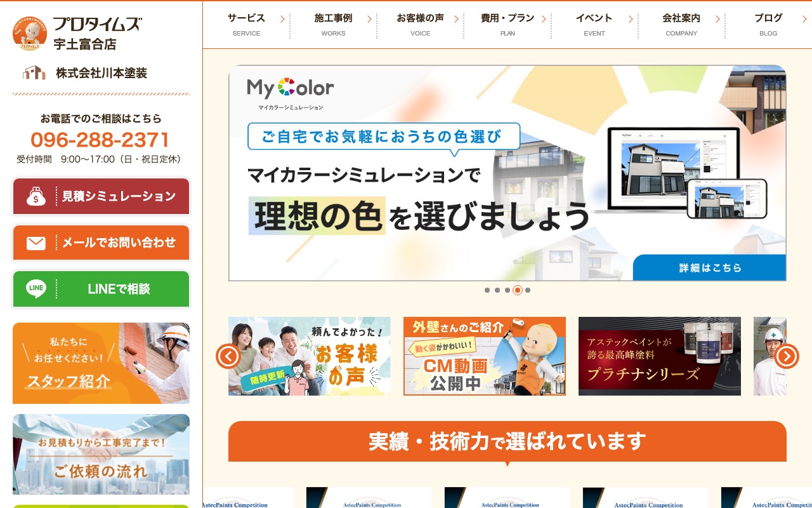The height and width of the screenshot is (508, 812).
Task: Open お客様の声 carousel banner
Action: coord(310,356)
